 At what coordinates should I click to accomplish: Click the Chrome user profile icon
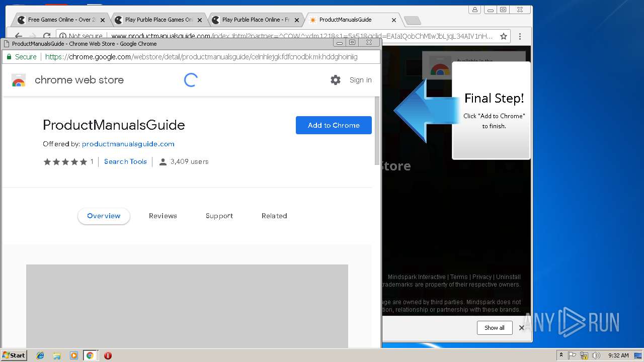[474, 10]
